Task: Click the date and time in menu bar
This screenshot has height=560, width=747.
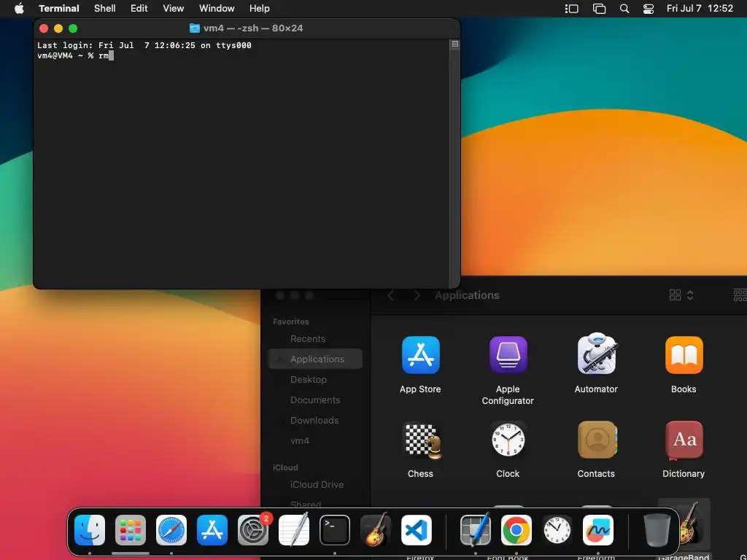Action: point(700,9)
